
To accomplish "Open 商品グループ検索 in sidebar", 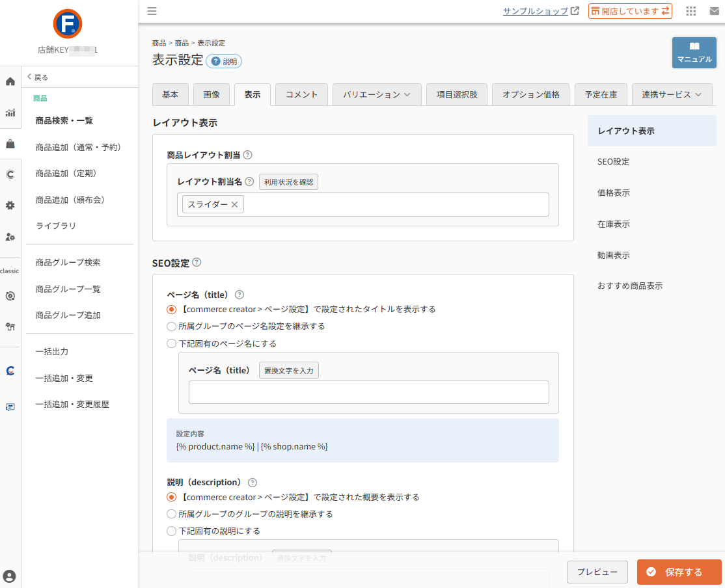I will (68, 263).
